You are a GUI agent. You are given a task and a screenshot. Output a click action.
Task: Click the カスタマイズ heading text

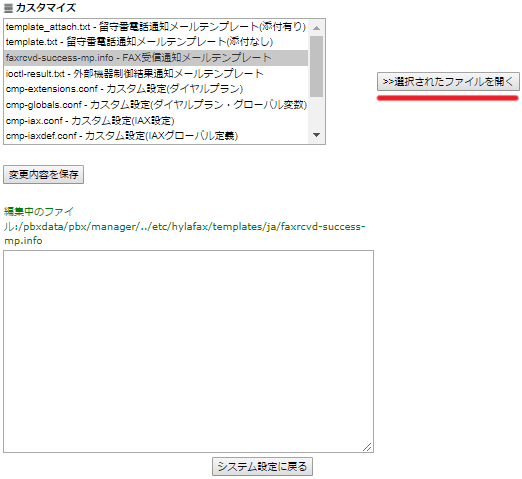(46, 8)
